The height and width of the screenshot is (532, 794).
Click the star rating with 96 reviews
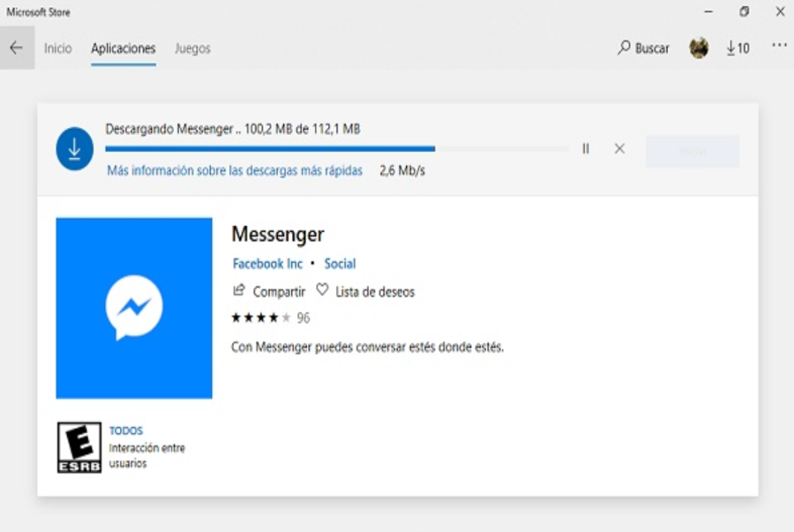coord(271,318)
